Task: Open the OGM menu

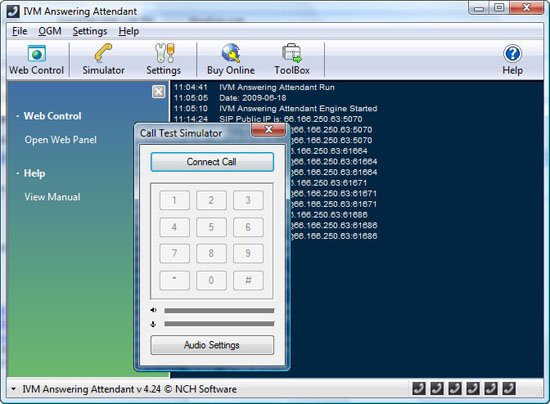Action: [x=50, y=31]
